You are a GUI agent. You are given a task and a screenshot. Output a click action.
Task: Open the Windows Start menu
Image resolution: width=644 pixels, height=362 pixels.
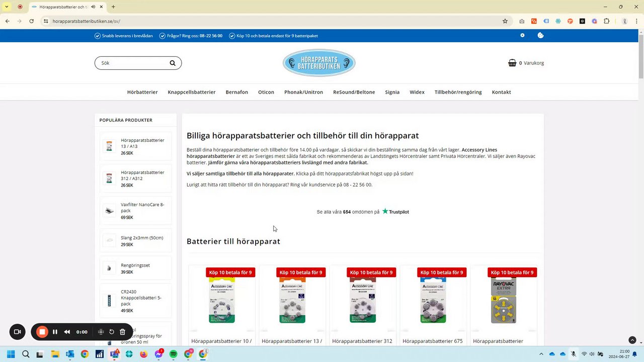coord(11,354)
